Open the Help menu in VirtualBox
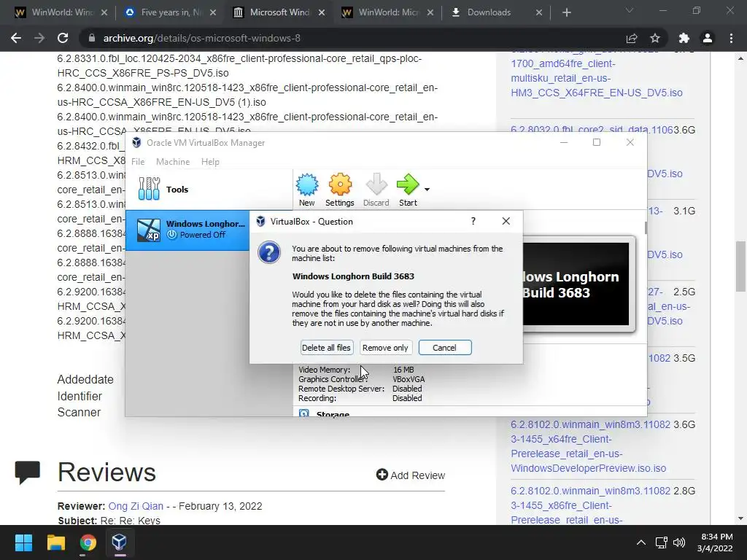This screenshot has height=560, width=747. tap(210, 162)
